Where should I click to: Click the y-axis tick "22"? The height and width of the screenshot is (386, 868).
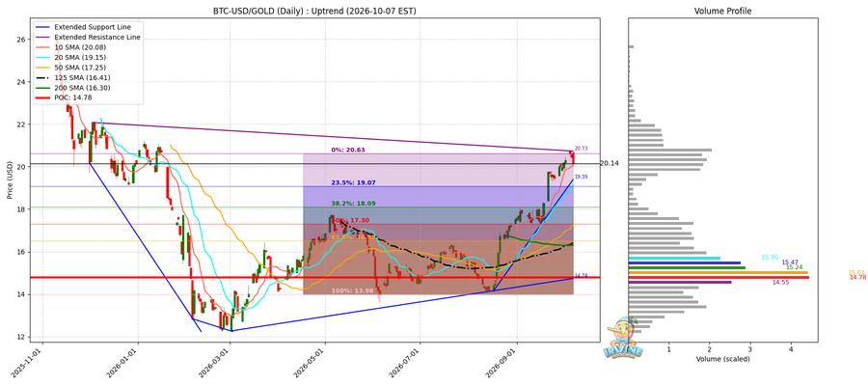tap(20, 124)
